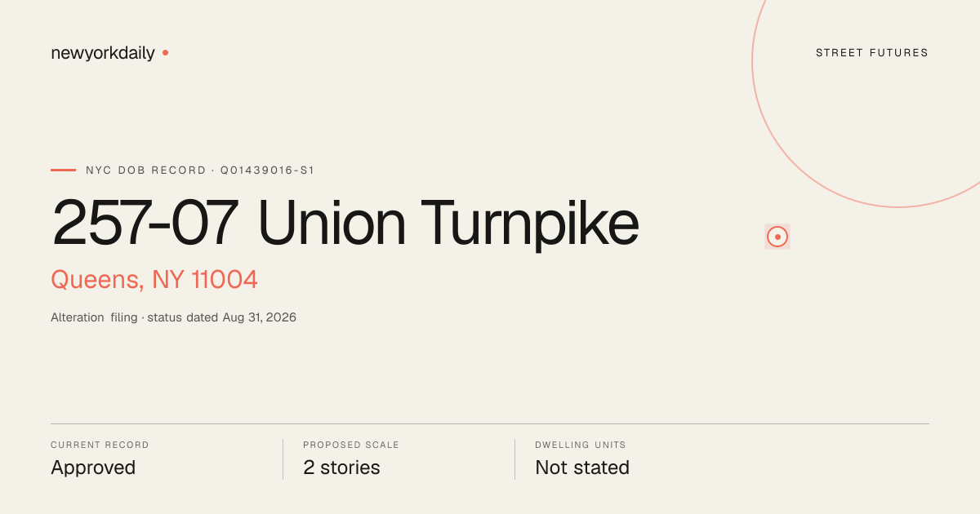The width and height of the screenshot is (980, 514).
Task: Select the Not stated dwelling units value
Action: [x=582, y=467]
